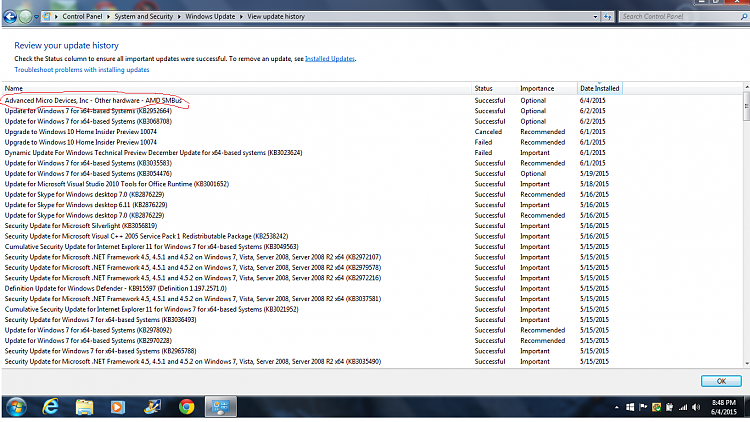Image resolution: width=750 pixels, height=422 pixels.
Task: Expand arrow after System and Security breadcrumb
Action: pyautogui.click(x=179, y=16)
